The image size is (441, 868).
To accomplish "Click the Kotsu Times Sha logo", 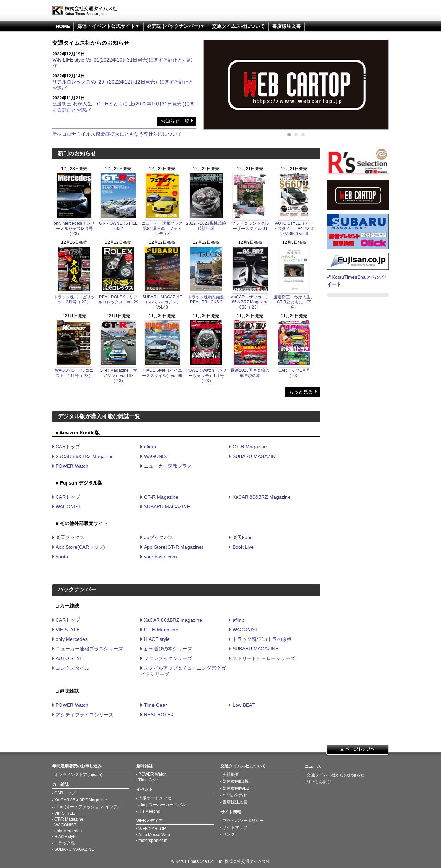I will 85,11.
